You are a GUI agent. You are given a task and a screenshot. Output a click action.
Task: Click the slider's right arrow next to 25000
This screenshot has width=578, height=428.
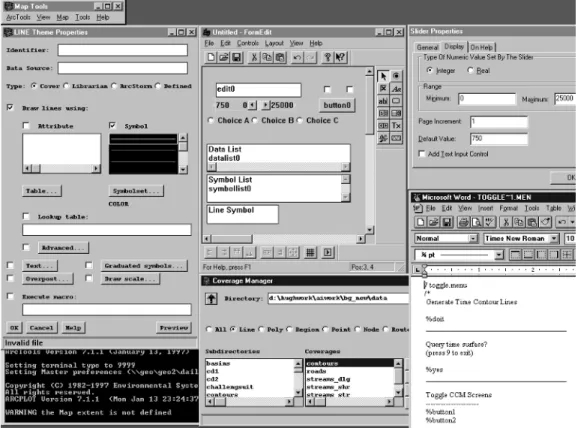pyautogui.click(x=265, y=105)
